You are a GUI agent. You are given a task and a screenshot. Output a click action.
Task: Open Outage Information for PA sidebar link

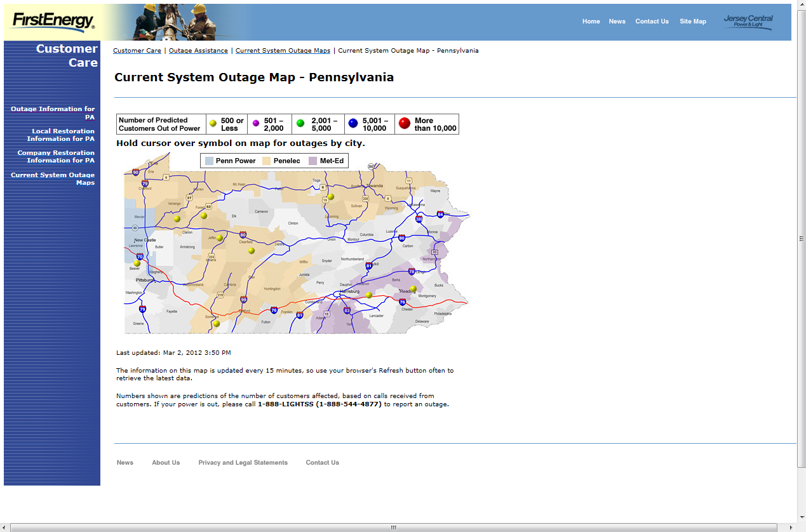(x=53, y=113)
